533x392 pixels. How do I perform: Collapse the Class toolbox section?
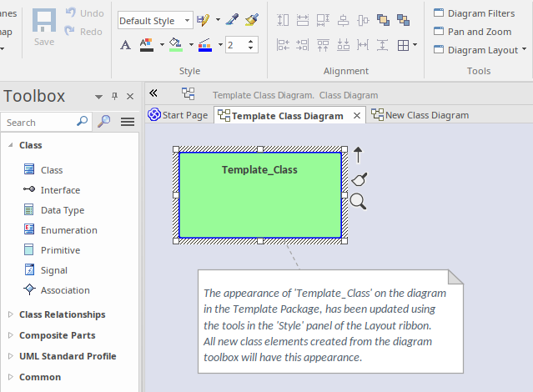coord(10,145)
